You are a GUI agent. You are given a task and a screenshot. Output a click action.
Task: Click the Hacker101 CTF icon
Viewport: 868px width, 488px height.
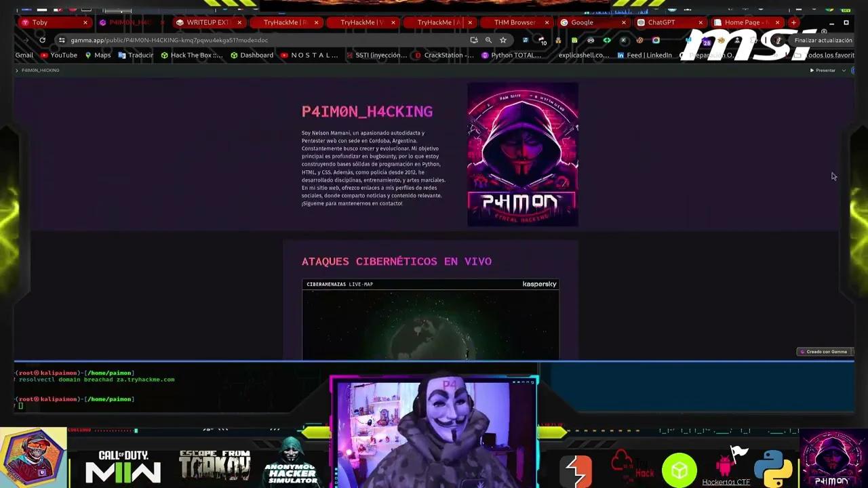pos(726,466)
